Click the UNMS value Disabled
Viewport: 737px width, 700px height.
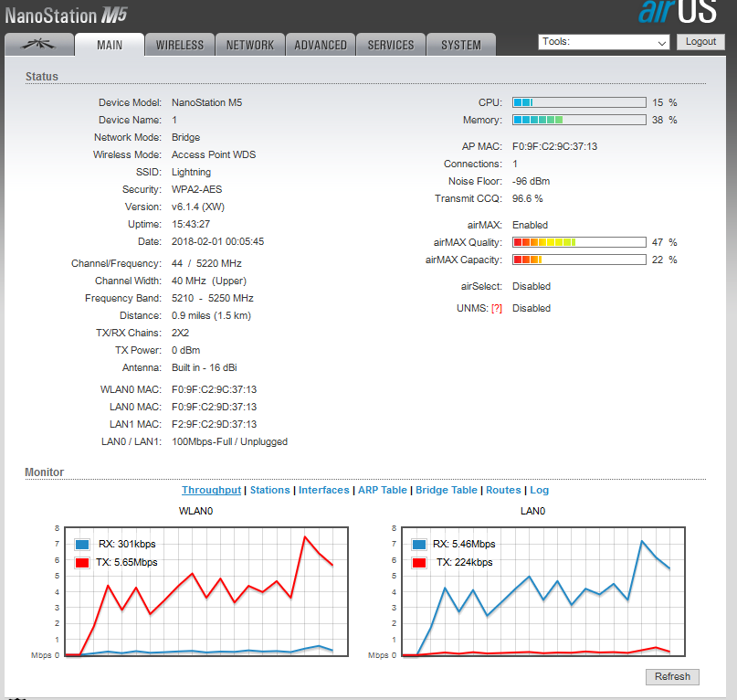point(532,309)
